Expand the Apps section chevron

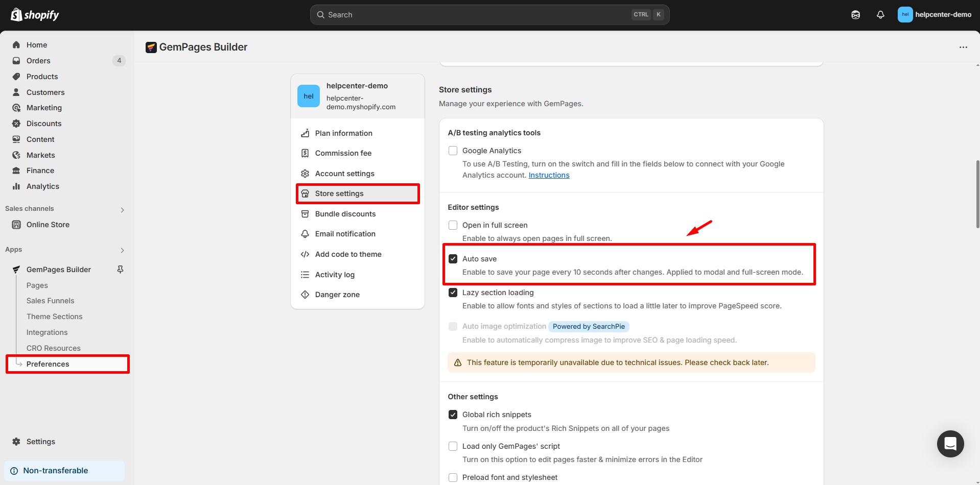tap(122, 250)
